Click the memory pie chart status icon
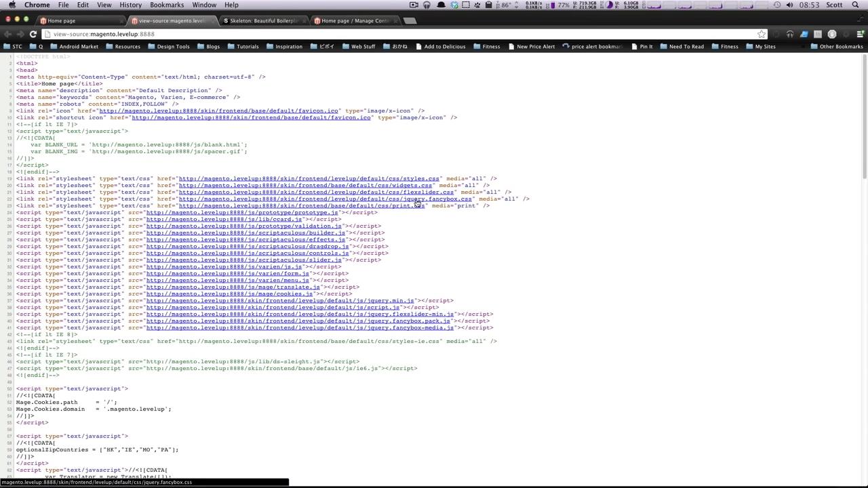868x488 pixels. click(x=610, y=5)
